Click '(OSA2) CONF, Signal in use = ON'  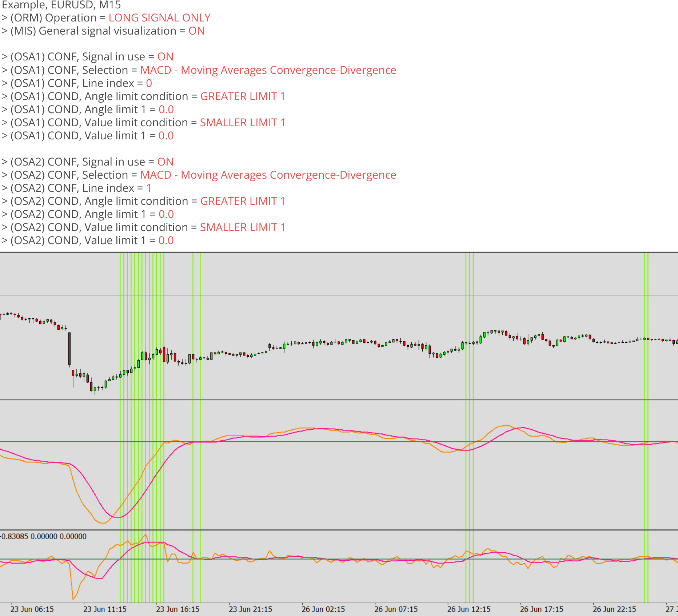(88, 162)
